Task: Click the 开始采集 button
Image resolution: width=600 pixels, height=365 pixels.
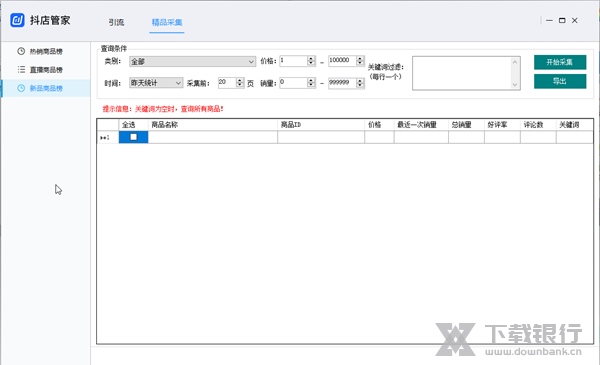Action: click(560, 62)
